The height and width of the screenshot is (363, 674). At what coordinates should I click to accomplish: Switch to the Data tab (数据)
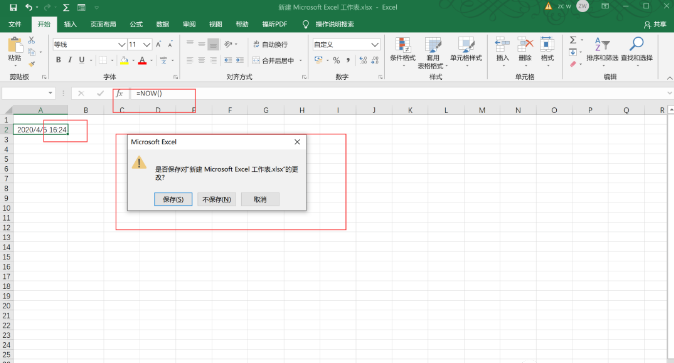pyautogui.click(x=162, y=24)
